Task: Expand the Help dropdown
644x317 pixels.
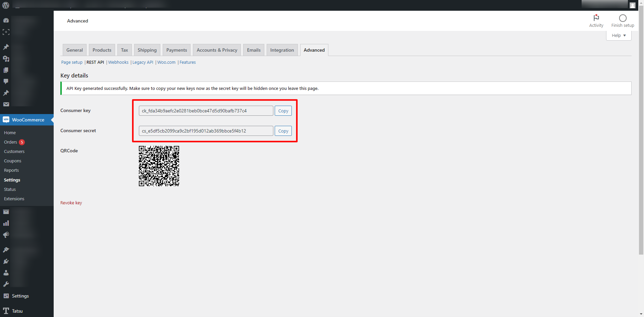Action: [x=619, y=36]
